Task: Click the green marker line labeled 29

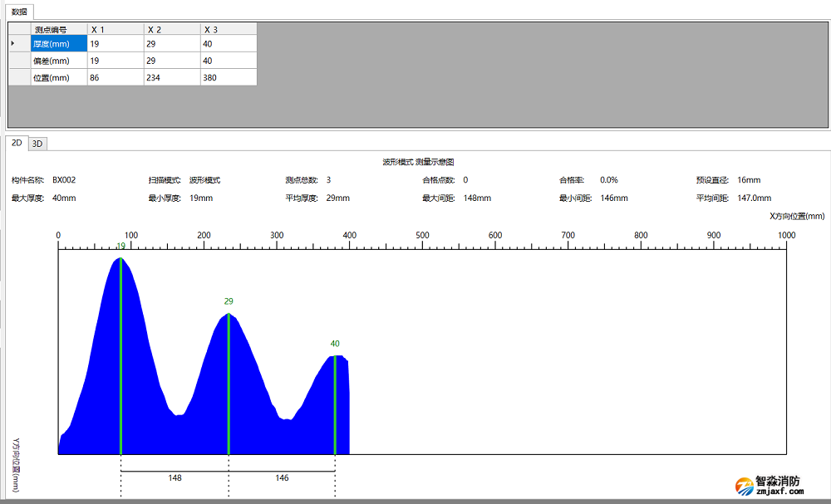Action: [229, 382]
